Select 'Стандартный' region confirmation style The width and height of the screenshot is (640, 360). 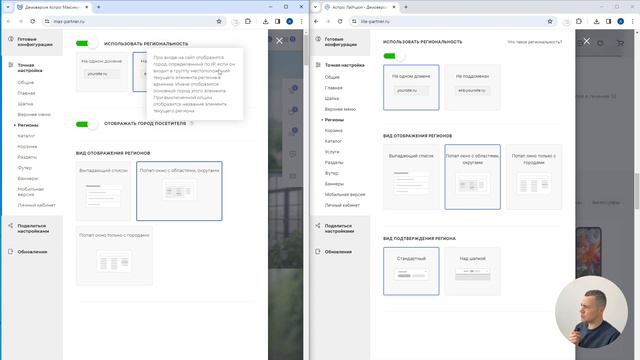[x=411, y=271]
